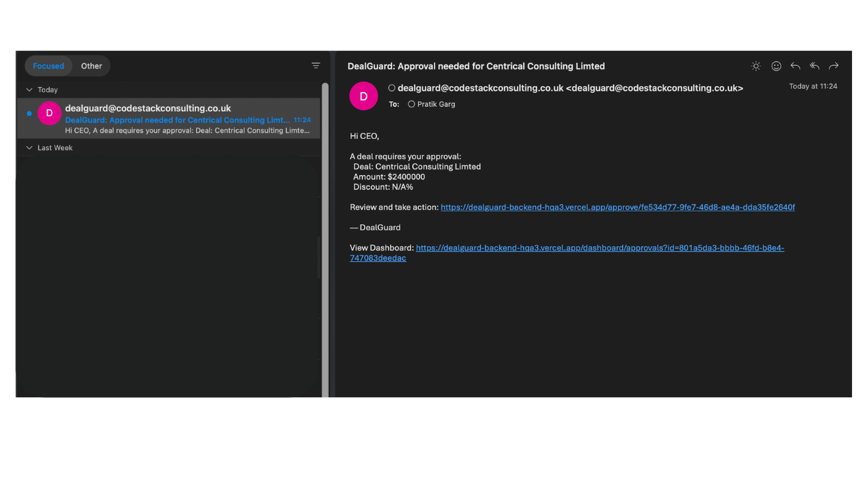The image size is (868, 488).
Task: Click the 11:24 time in the message list
Action: 302,120
